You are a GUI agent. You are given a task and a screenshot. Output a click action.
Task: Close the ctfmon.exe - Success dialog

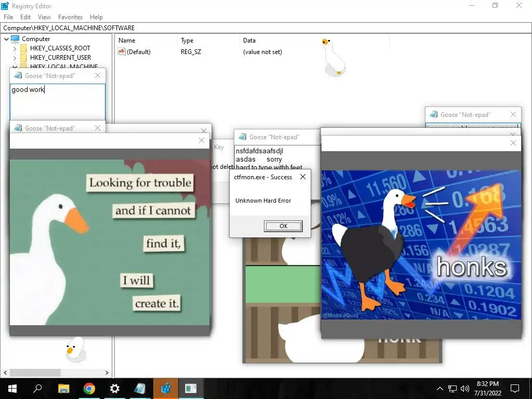(303, 177)
